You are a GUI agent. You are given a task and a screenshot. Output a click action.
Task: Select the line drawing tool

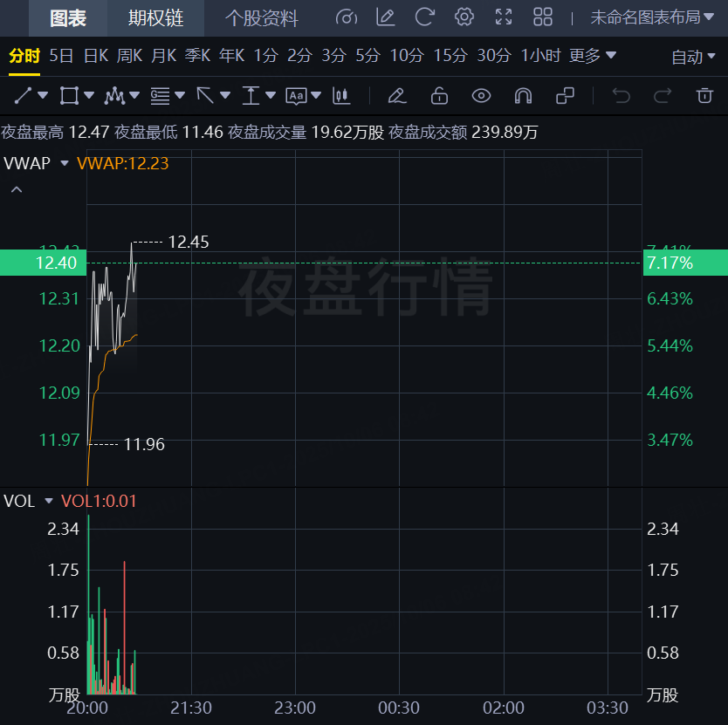tap(23, 96)
